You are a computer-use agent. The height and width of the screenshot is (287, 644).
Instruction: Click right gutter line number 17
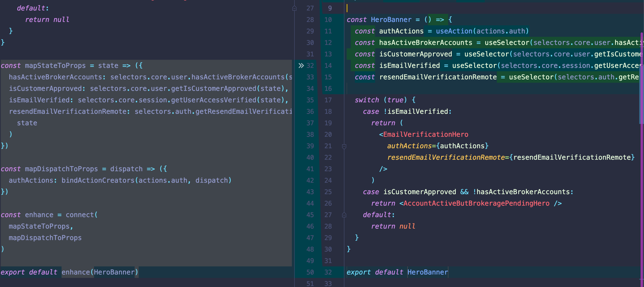[328, 100]
